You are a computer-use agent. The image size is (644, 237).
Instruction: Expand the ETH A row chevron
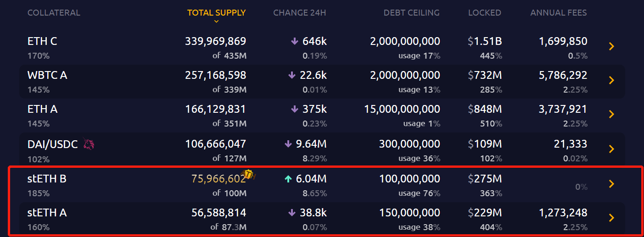point(611,114)
